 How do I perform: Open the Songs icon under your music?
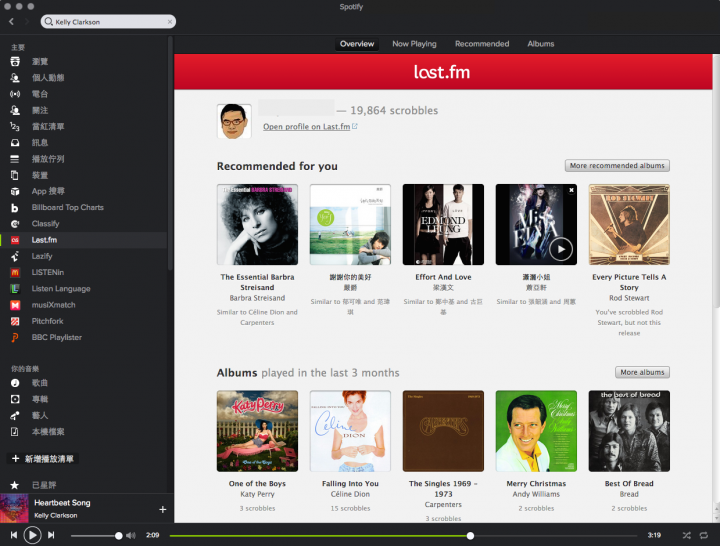[x=15, y=383]
